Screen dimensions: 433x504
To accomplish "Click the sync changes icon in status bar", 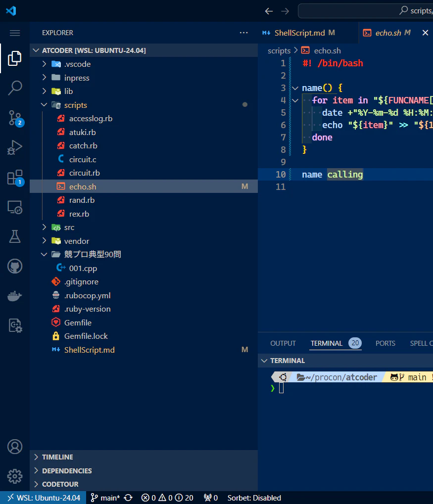I will (128, 498).
